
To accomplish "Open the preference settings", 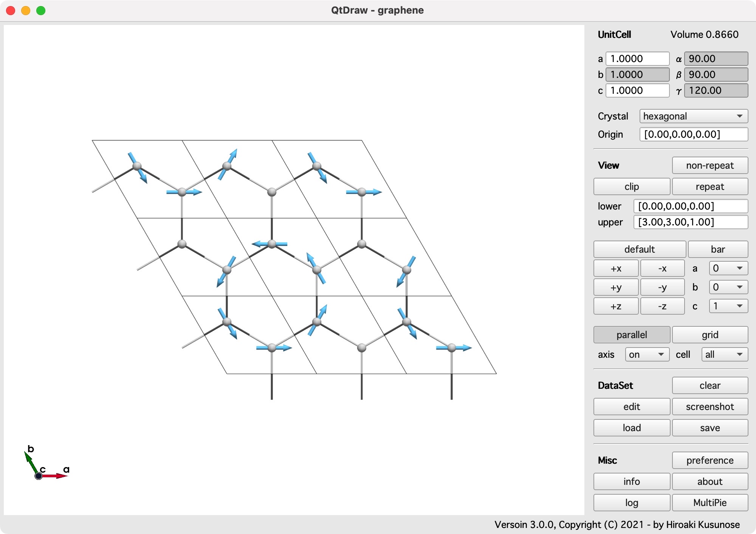I will pos(710,460).
